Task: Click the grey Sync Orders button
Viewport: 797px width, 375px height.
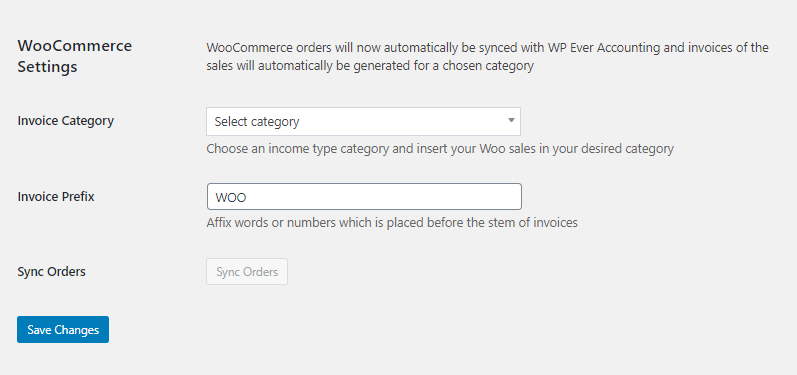Action: 247,272
